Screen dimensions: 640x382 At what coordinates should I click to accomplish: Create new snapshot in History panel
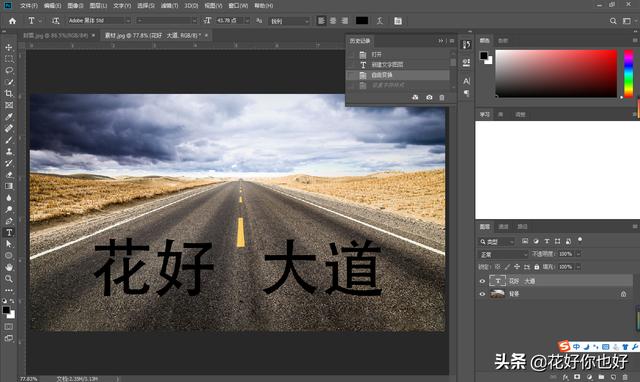point(429,98)
